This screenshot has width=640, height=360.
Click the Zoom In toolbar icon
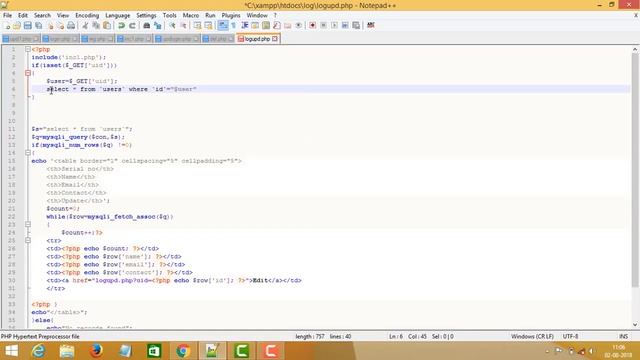point(172,25)
